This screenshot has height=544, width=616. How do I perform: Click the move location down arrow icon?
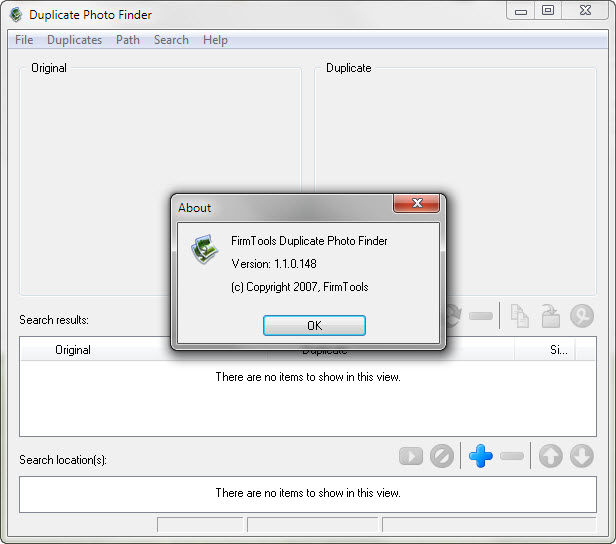[x=581, y=456]
